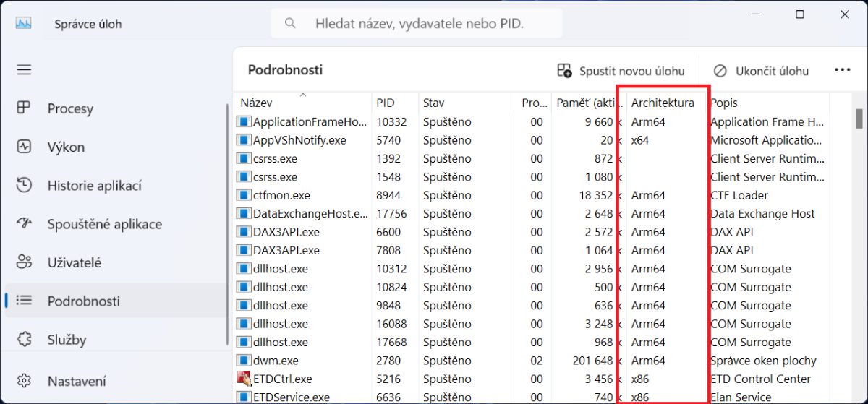Sort by the Název column header
The width and height of the screenshot is (868, 404).
point(257,103)
